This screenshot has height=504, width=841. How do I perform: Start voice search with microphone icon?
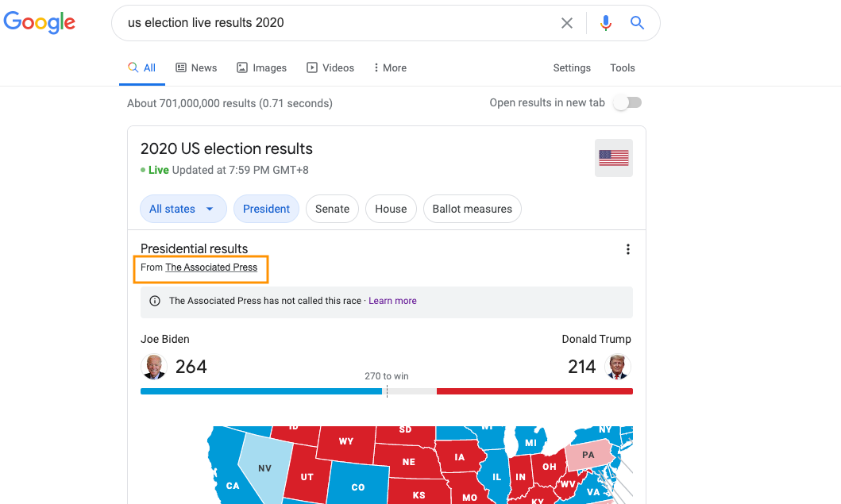click(x=606, y=23)
